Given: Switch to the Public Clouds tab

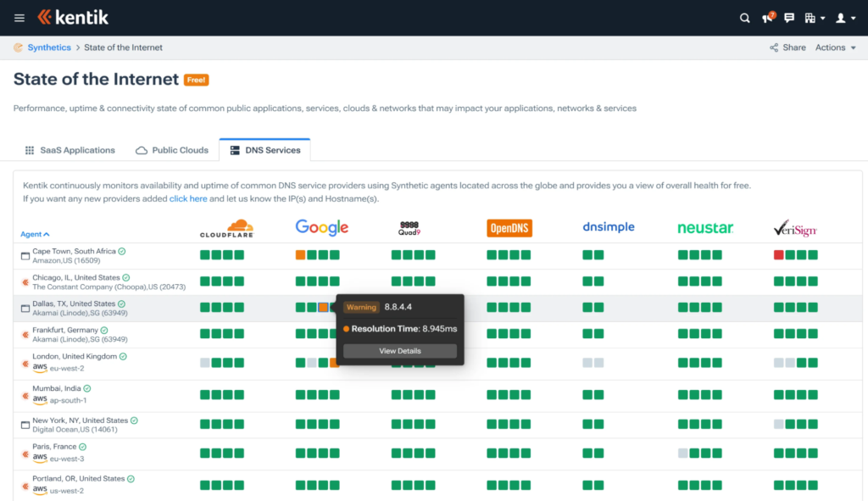Looking at the screenshot, I should click(172, 150).
